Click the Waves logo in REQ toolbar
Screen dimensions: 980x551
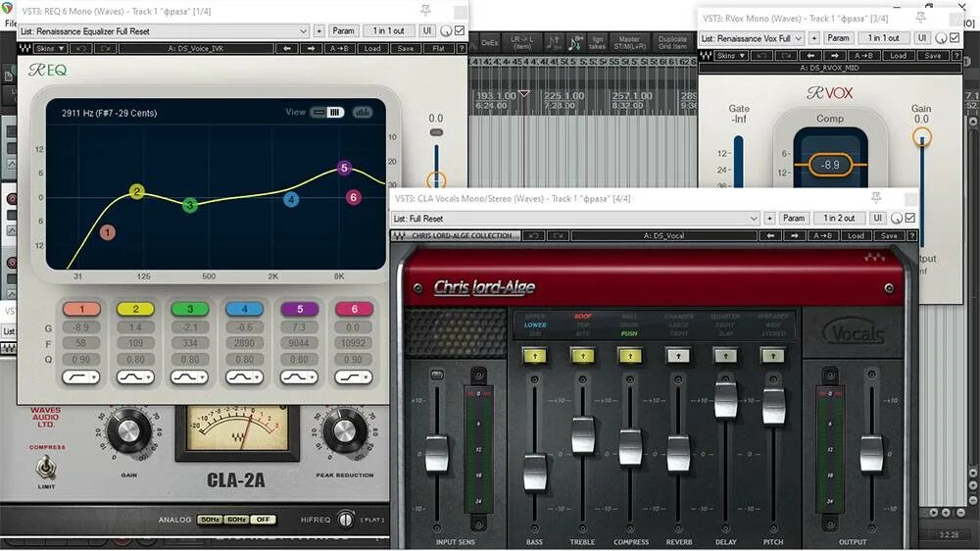click(25, 48)
